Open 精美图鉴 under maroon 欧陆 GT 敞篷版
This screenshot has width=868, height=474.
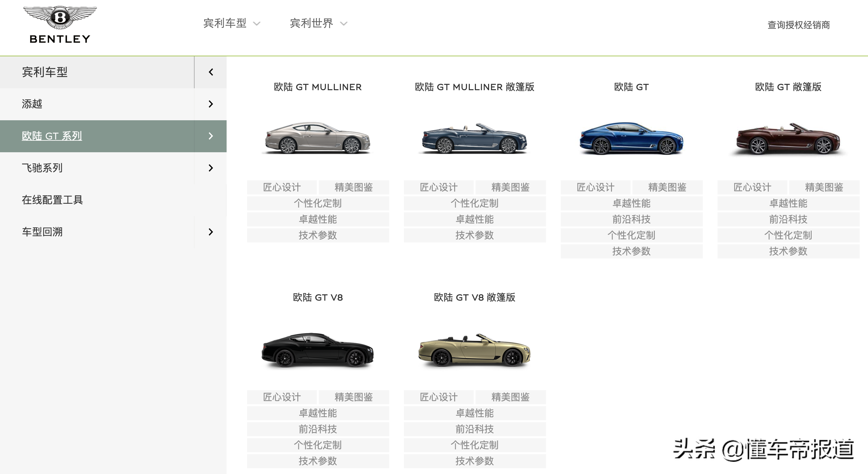tap(824, 187)
